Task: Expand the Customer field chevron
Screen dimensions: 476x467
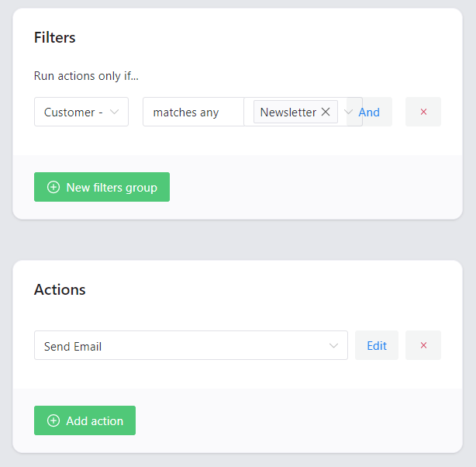Action: click(x=114, y=112)
